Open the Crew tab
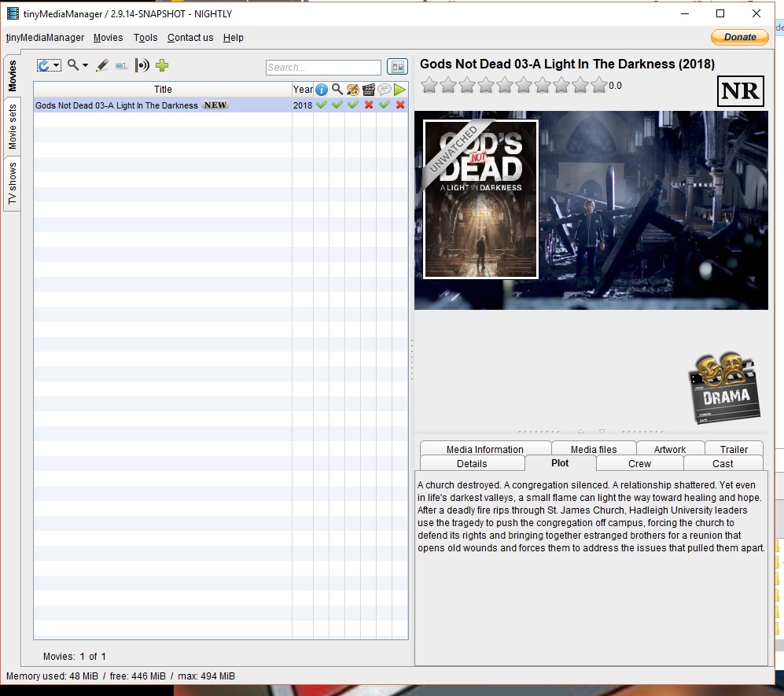 point(639,463)
